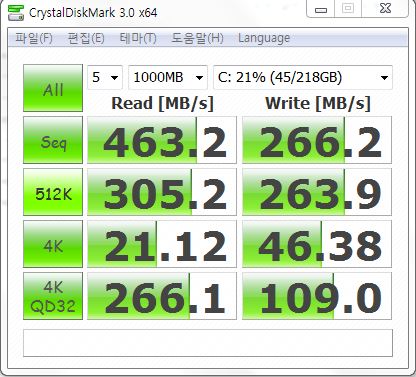
Task: Click the CrystalDiskMark app icon in title bar
Action: (x=15, y=13)
